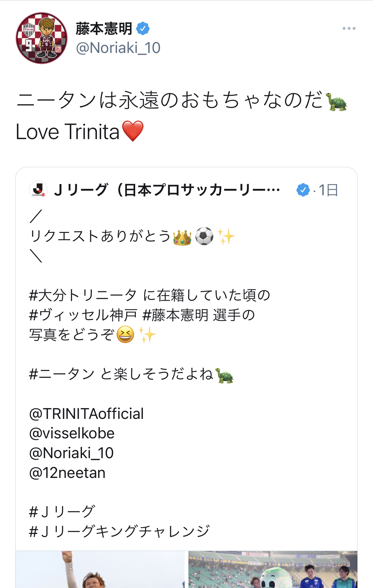This screenshot has height=588, width=373.
Task: Tap the #Ｊリーグ hashtag line
Action: point(62,512)
